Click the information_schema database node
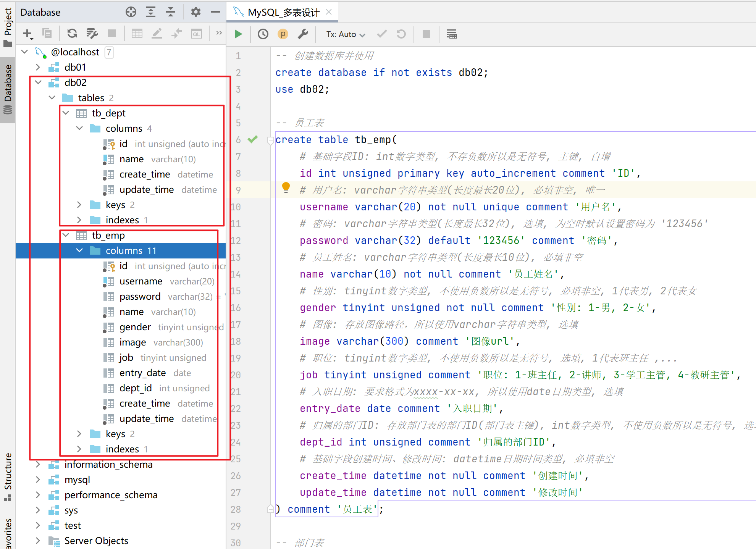The image size is (756, 549). 108,465
